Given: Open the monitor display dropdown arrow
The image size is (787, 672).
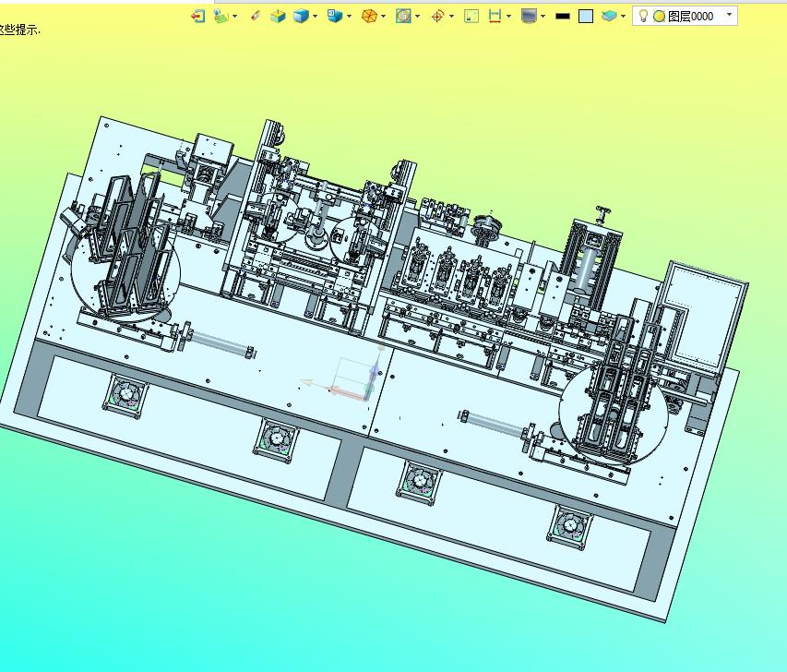Looking at the screenshot, I should tap(543, 17).
